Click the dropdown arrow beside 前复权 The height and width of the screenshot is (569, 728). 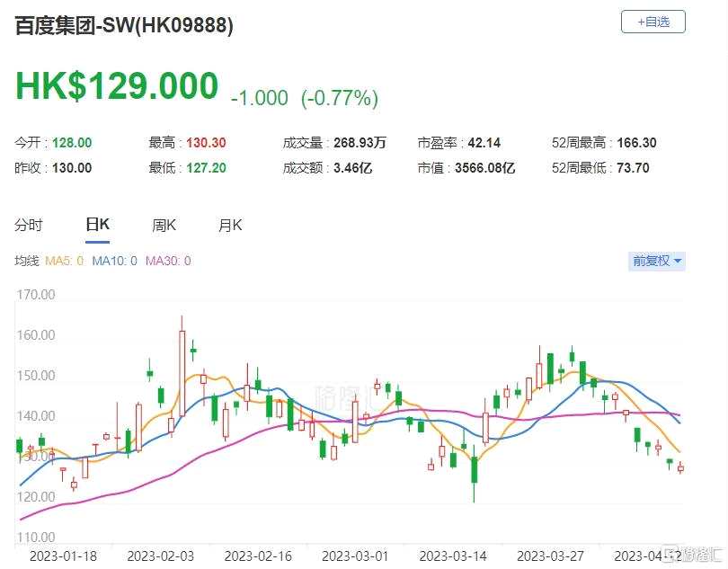click(x=677, y=261)
